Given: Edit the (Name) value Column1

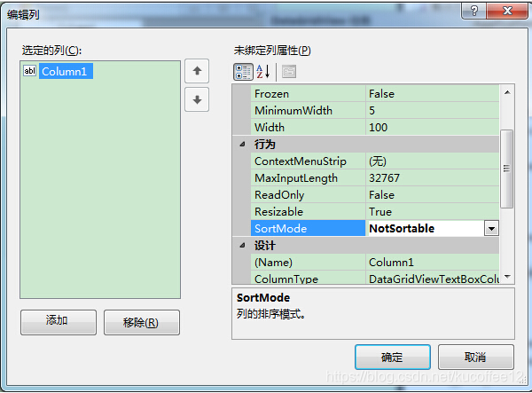Looking at the screenshot, I should pyautogui.click(x=433, y=263).
